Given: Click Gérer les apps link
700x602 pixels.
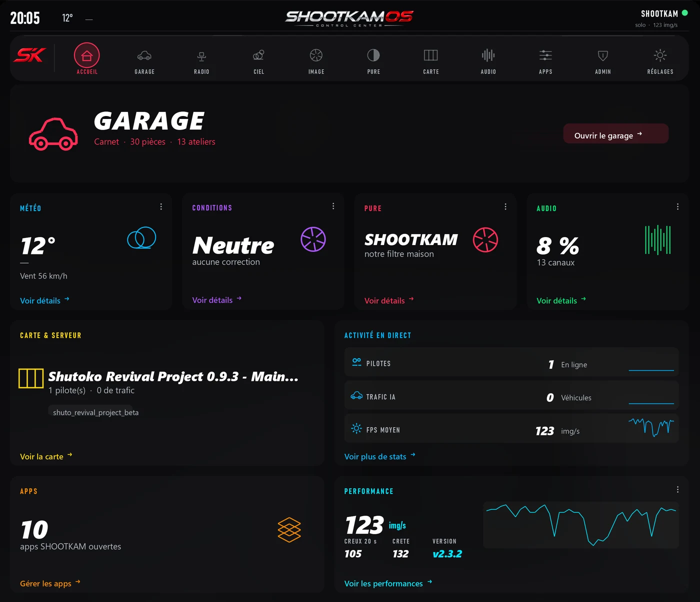Looking at the screenshot, I should [50, 583].
